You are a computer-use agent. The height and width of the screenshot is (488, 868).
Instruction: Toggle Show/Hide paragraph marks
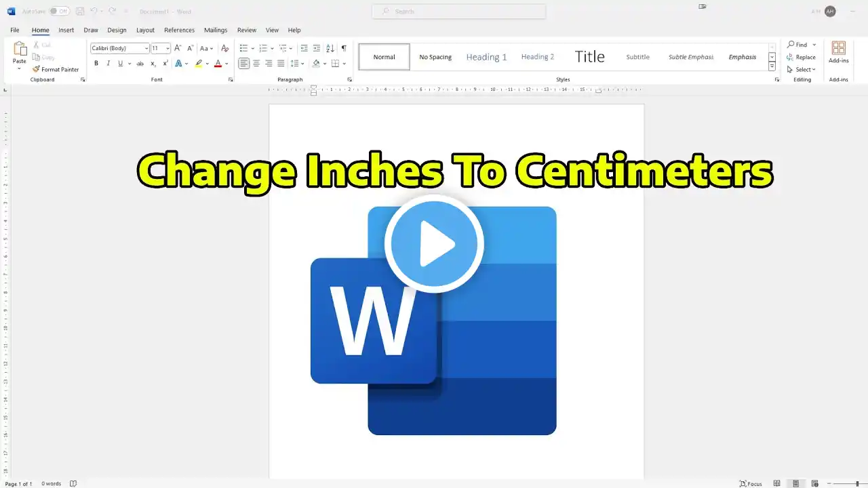(x=344, y=48)
